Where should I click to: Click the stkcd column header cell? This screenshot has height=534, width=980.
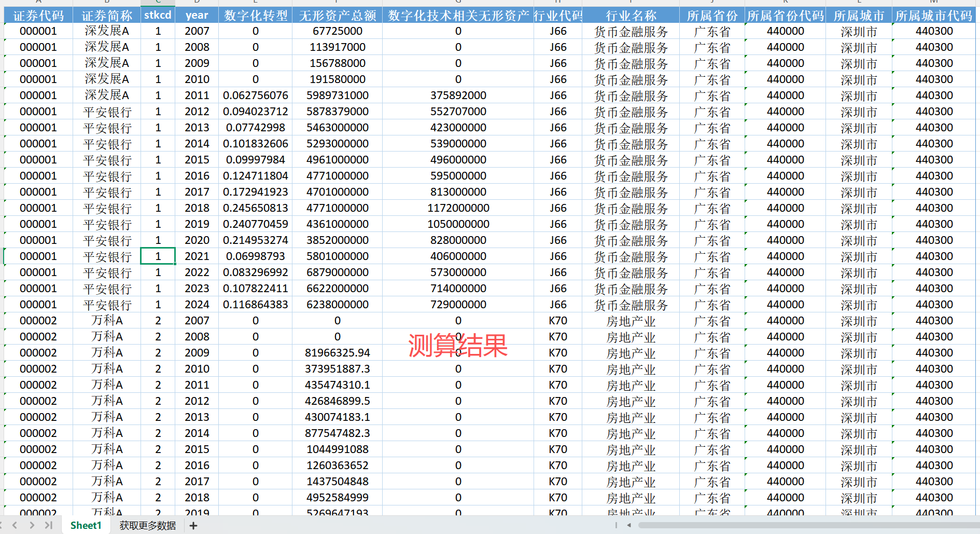pyautogui.click(x=158, y=16)
